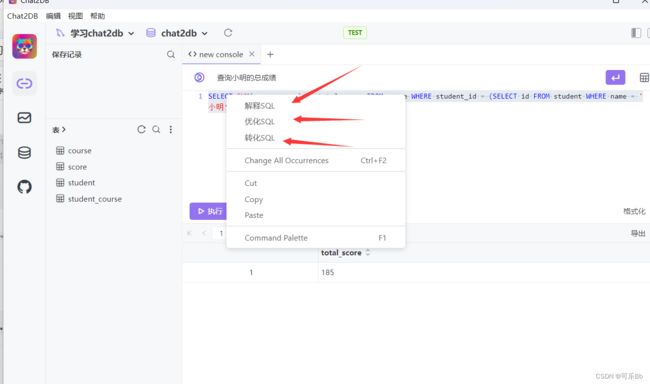Viewport: 650px width, 384px height.
Task: Close the new console tab
Action: point(252,54)
